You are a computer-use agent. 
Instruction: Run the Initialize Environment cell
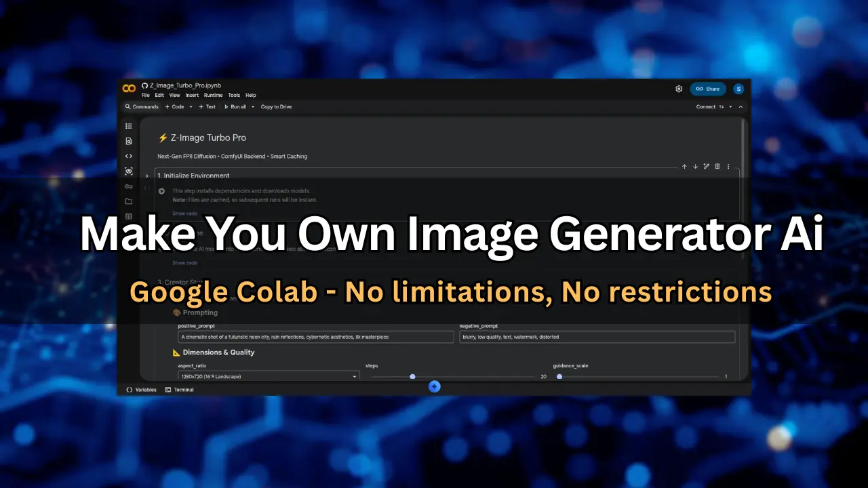(x=161, y=190)
